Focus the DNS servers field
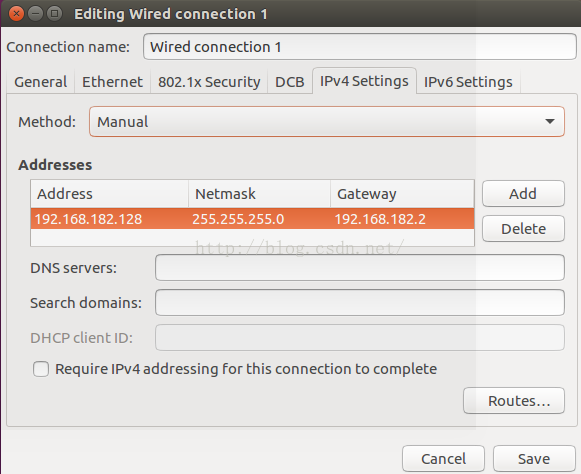Viewport: 581px width, 474px height. pos(360,268)
